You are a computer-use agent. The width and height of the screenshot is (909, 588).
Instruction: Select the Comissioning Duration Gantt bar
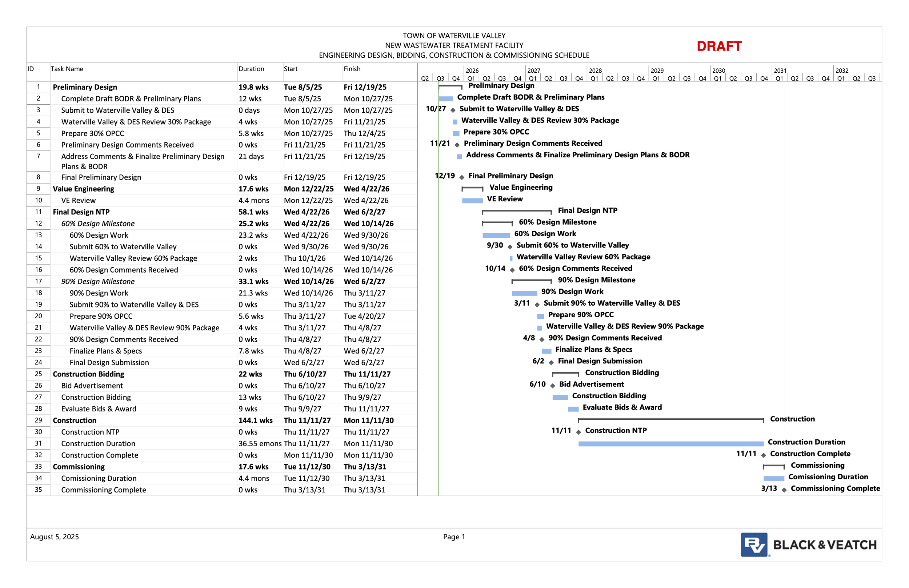774,479
